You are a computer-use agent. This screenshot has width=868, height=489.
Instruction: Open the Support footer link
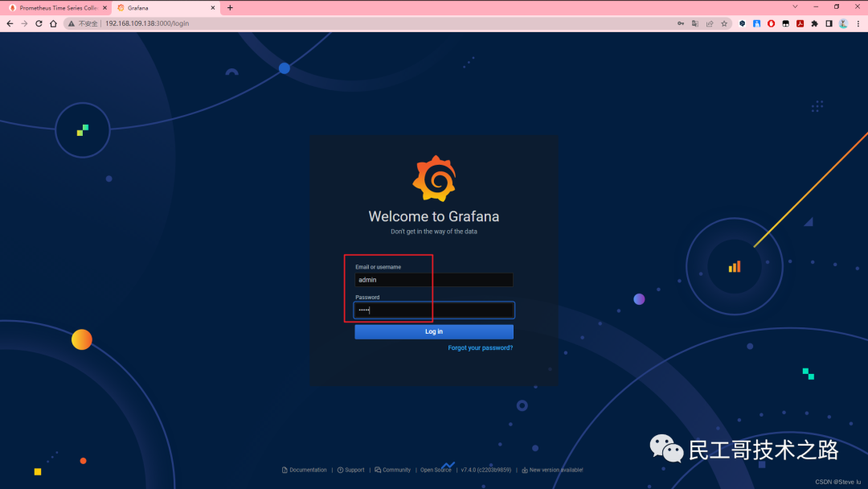pos(351,470)
